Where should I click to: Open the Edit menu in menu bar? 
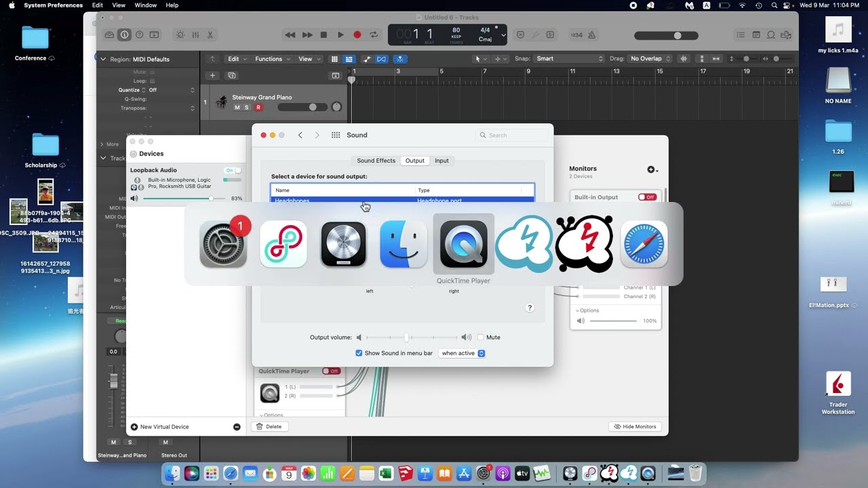point(98,5)
